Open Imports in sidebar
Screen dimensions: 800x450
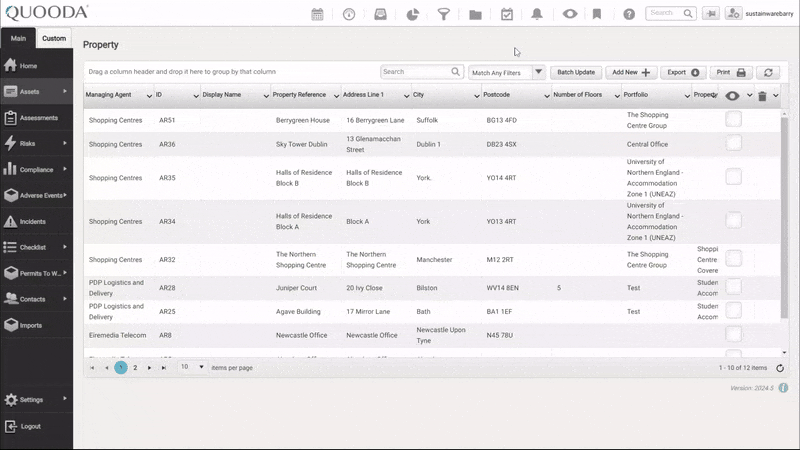36,325
